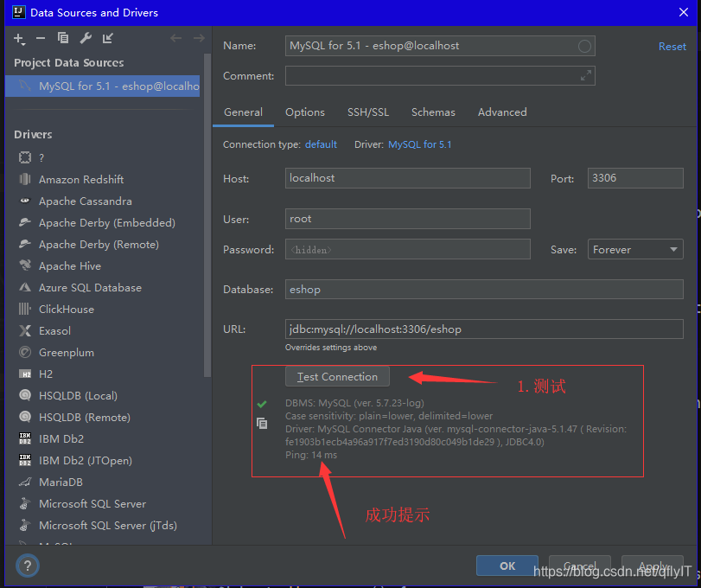Click the Test Connection button
Screen dimensions: 701x588
337,376
